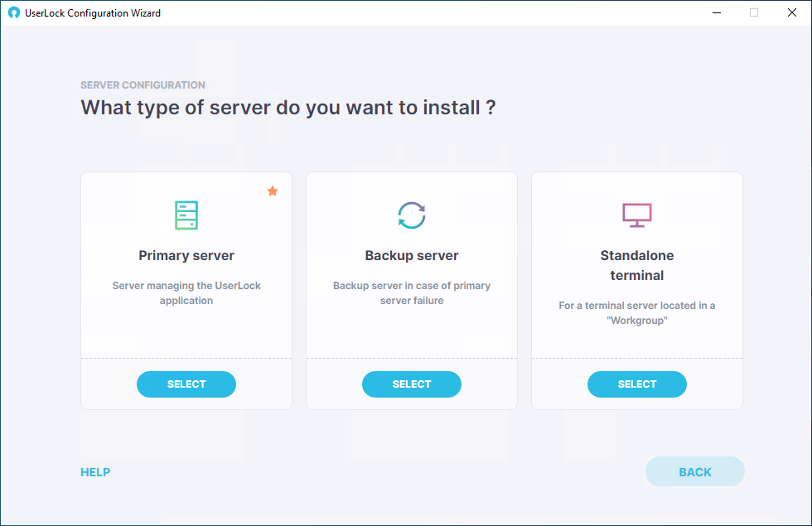
Task: Click 'For a terminal server located in a Workgroup'
Action: point(637,313)
